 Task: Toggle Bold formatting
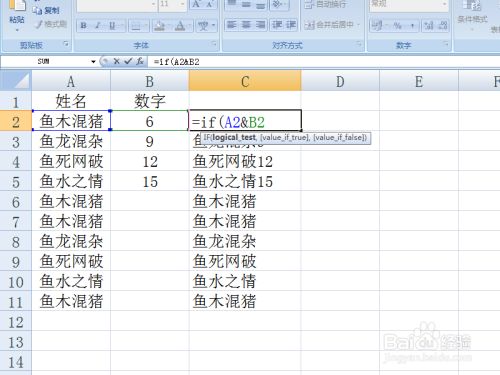pos(84,25)
